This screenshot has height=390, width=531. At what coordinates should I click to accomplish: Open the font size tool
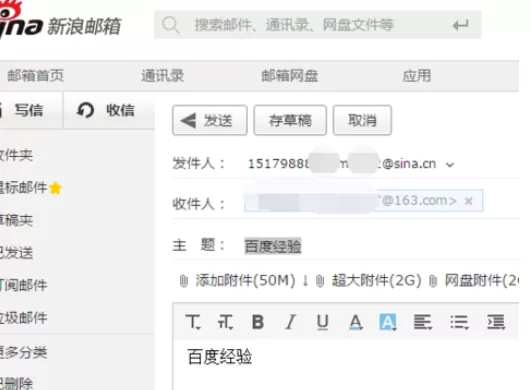pos(225,322)
